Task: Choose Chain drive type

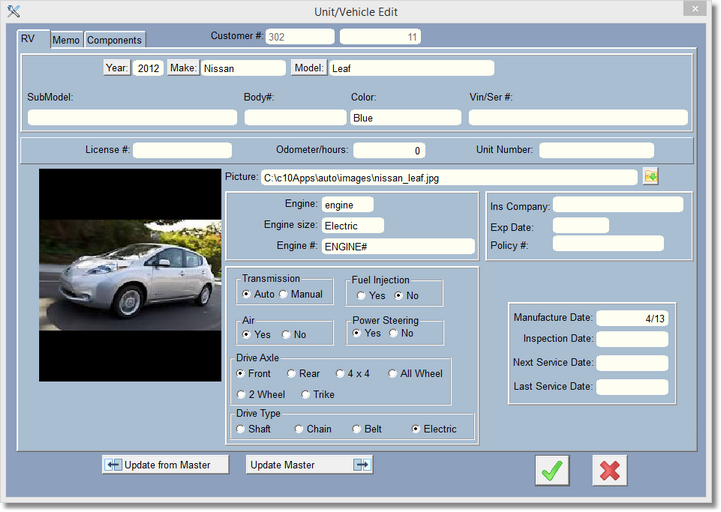Action: click(298, 429)
